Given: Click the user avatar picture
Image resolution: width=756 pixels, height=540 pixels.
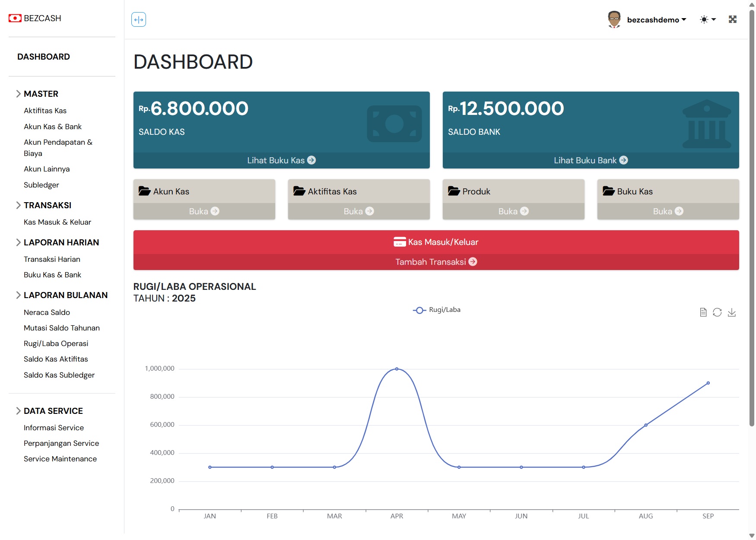Looking at the screenshot, I should 614,19.
